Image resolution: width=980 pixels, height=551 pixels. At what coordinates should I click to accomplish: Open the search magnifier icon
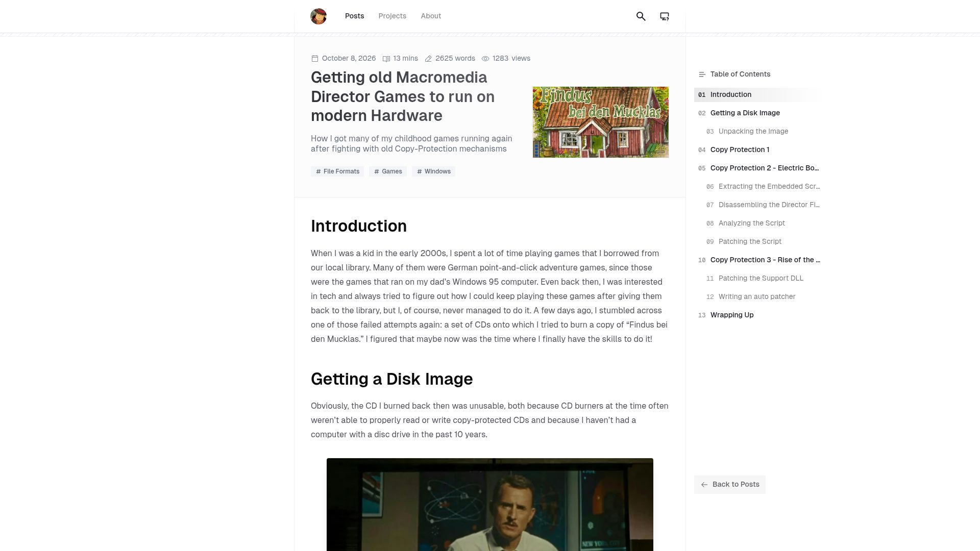click(x=641, y=16)
